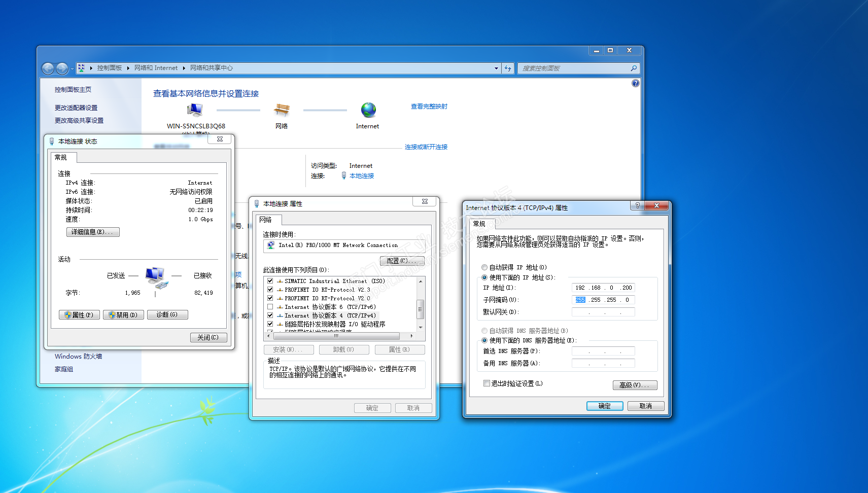Open help via the blue question mark icon

tap(636, 83)
